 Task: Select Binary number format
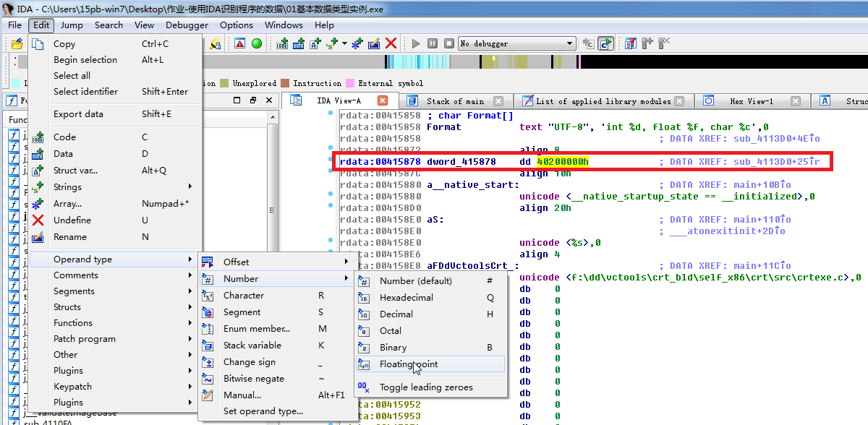click(430, 348)
